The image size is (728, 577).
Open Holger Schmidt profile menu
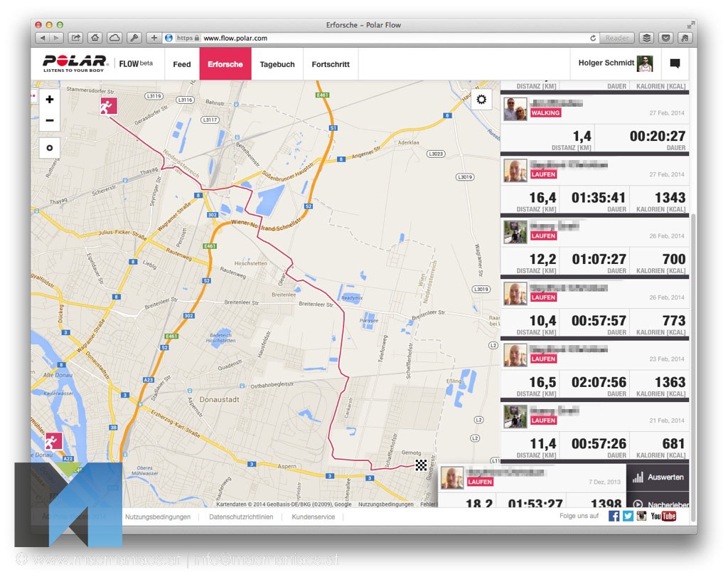click(x=616, y=63)
